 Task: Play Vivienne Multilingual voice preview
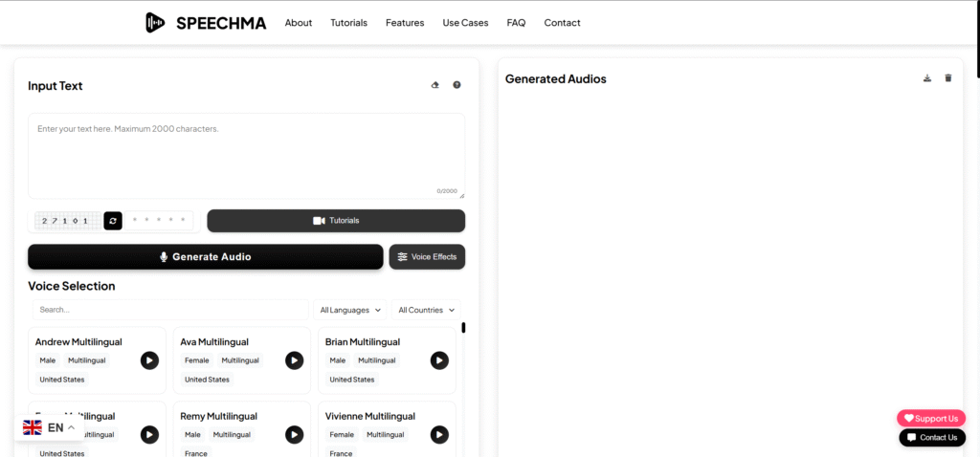[x=439, y=434]
